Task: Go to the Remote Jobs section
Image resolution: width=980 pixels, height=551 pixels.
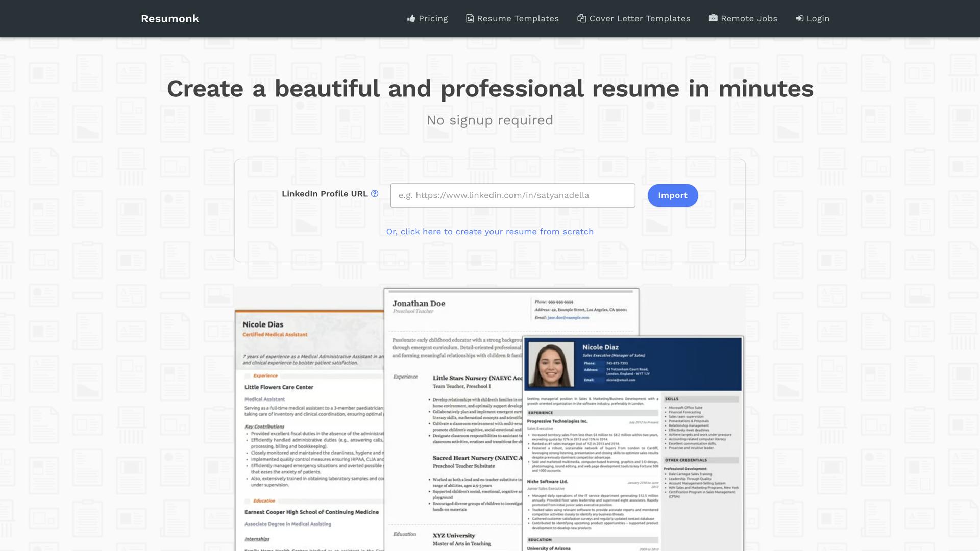Action: click(x=749, y=18)
